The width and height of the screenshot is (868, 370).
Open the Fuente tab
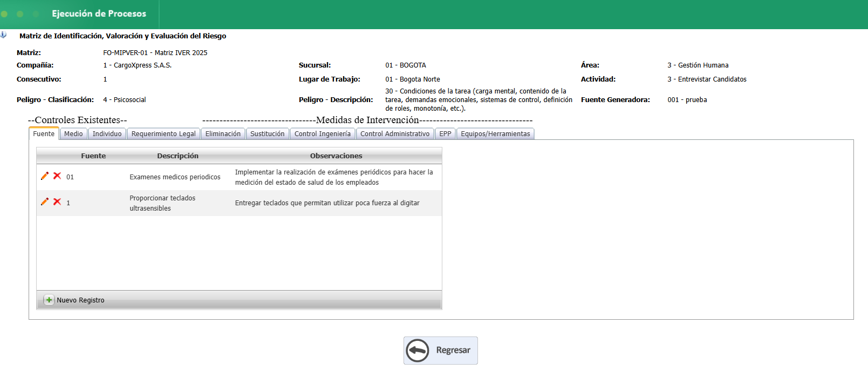pos(44,133)
